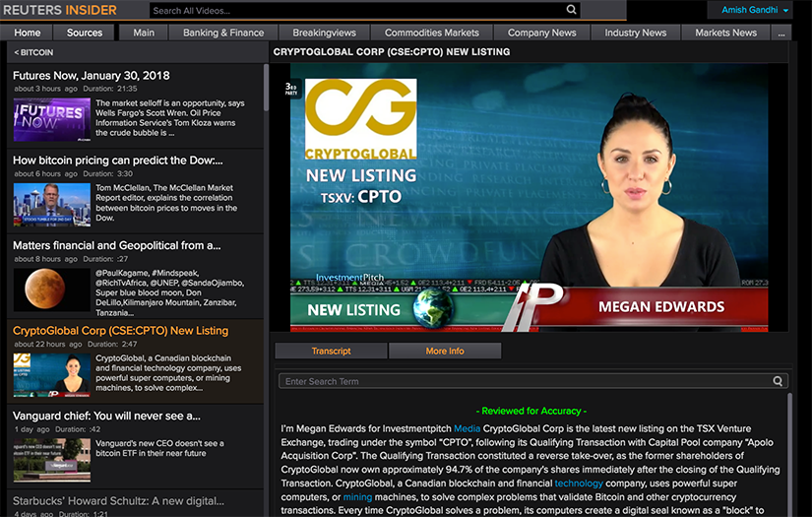Click Vanguard's new CEO description text
Screen dimensions: 812x517
click(159, 448)
